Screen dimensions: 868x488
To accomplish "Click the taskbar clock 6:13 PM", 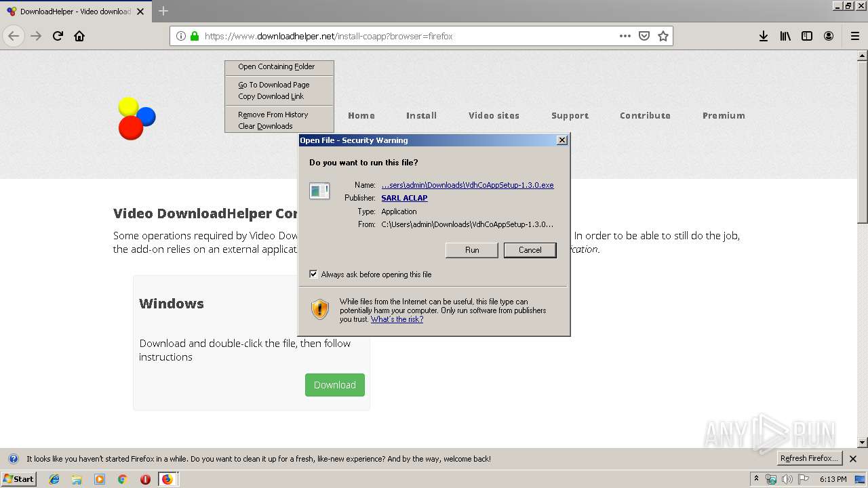I will [833, 479].
